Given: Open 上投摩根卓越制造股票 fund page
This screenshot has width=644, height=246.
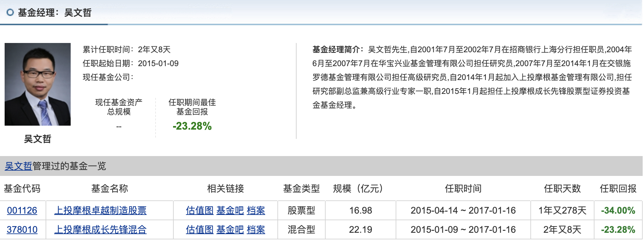Looking at the screenshot, I should pyautogui.click(x=100, y=211).
